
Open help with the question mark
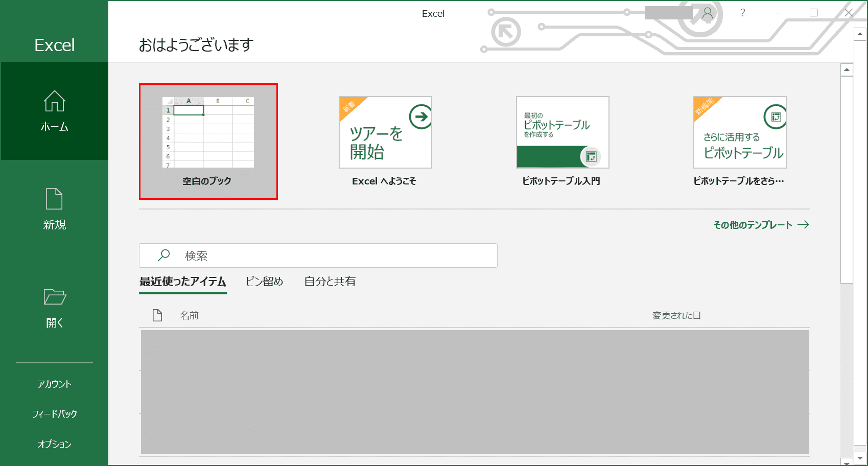pos(743,13)
